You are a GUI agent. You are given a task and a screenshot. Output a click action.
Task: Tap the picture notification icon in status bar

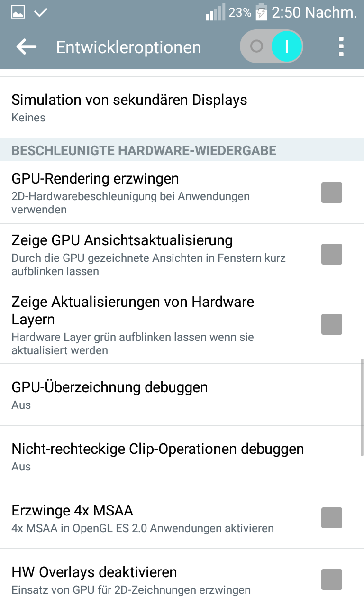(x=18, y=12)
